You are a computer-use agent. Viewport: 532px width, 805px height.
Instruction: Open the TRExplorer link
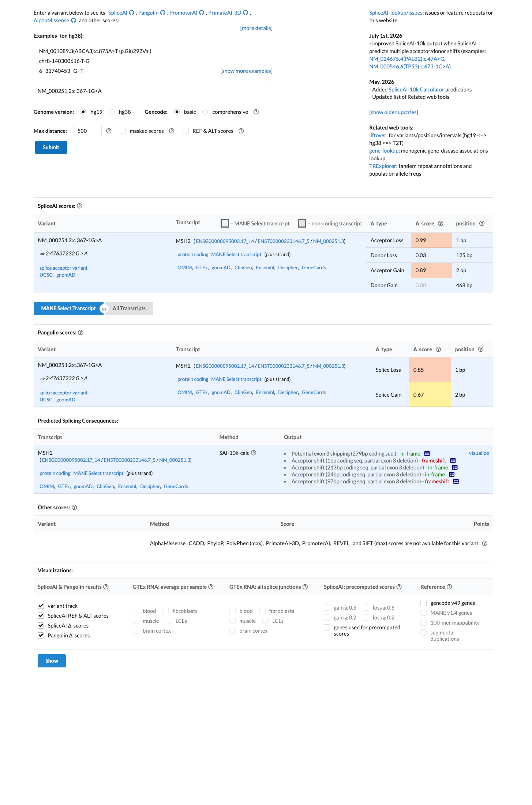[x=382, y=166]
